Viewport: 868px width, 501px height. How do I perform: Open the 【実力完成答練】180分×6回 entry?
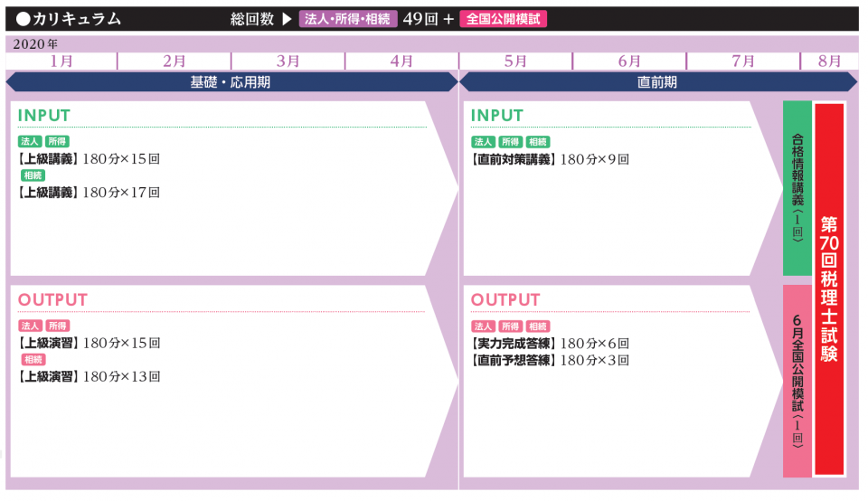[550, 344]
